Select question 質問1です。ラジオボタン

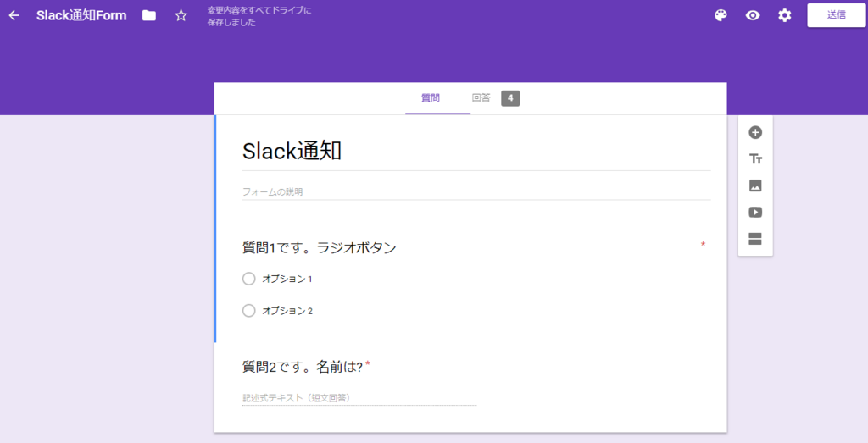click(x=320, y=248)
